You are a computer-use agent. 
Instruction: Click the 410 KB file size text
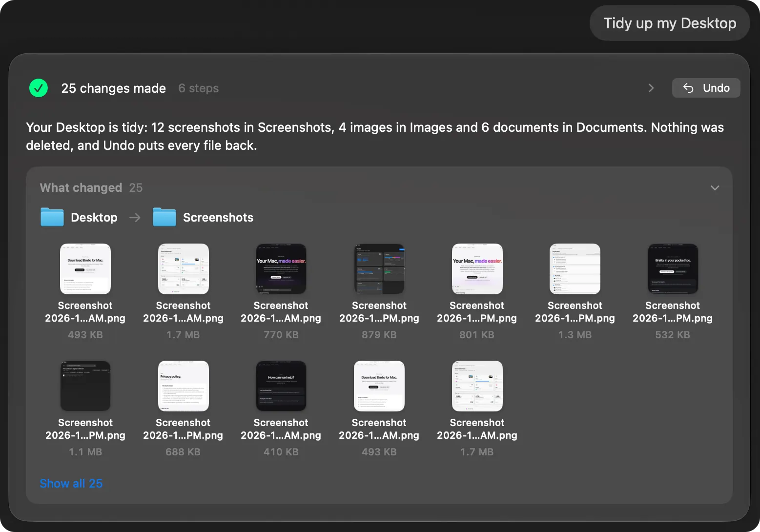pyautogui.click(x=281, y=452)
